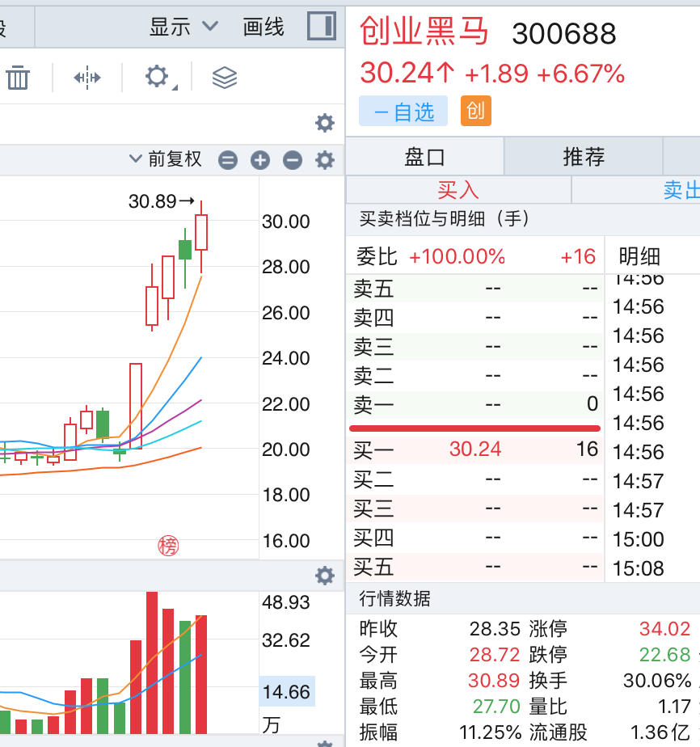Switch to the 推荐 tab
The width and height of the screenshot is (700, 747).
584,157
